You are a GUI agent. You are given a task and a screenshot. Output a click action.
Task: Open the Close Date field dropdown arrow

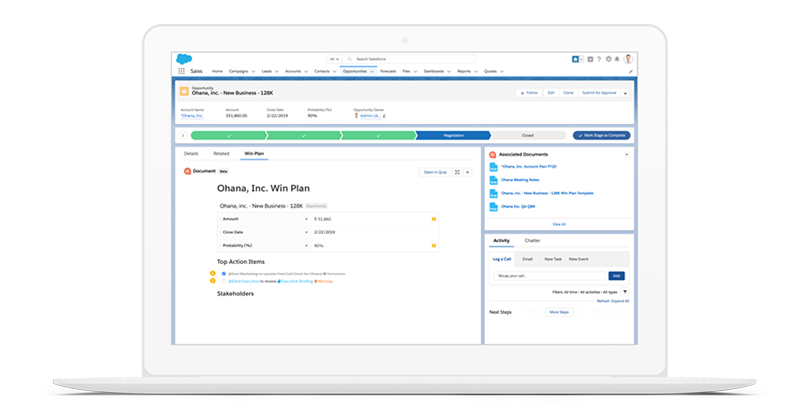click(x=306, y=232)
